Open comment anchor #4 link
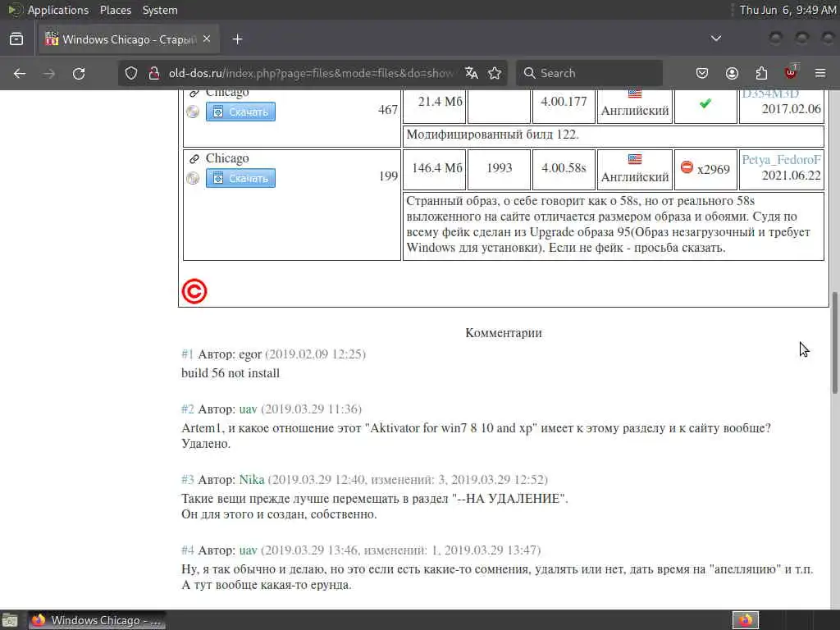 coord(188,550)
